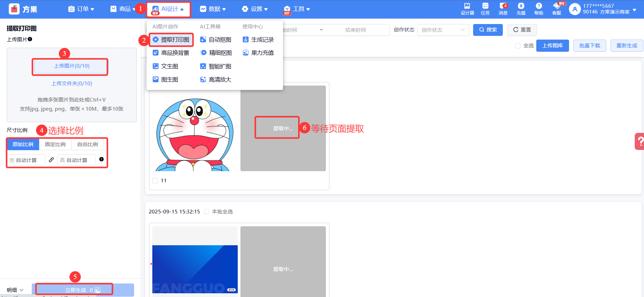Select the 自由比例 ratio tab
644x297 pixels.
click(x=88, y=144)
